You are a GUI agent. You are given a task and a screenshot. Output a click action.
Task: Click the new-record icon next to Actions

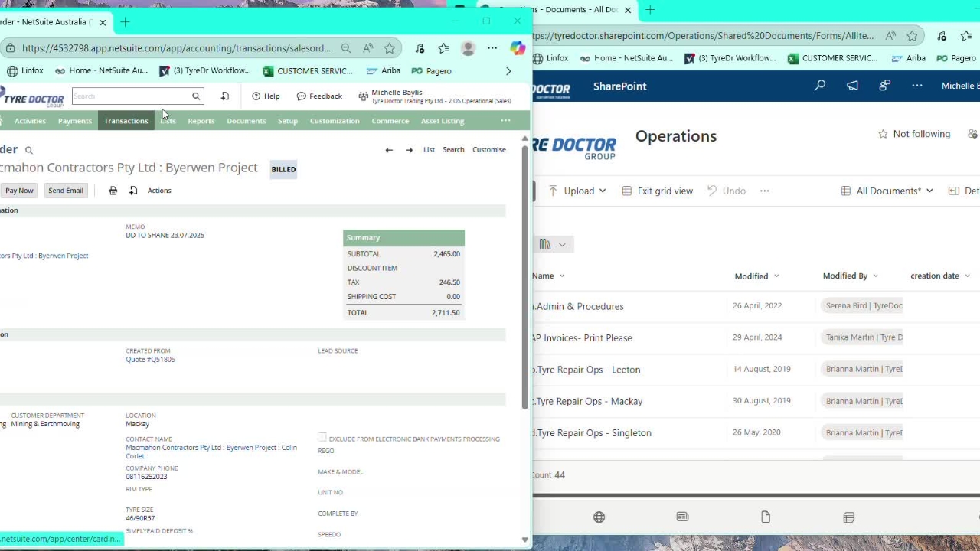(133, 191)
